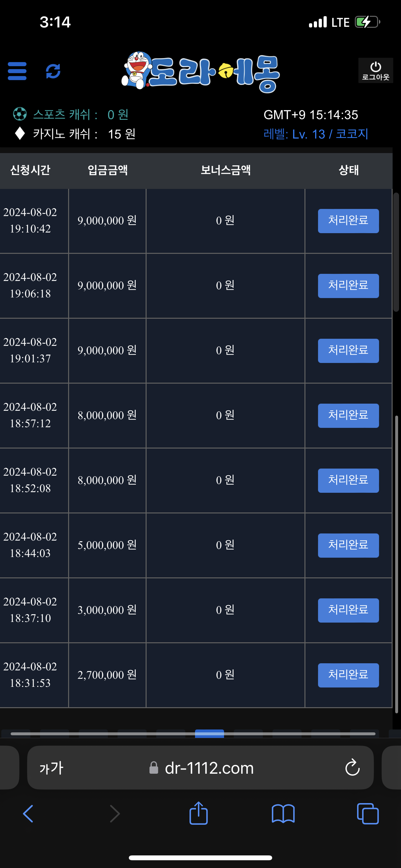
Task: Tap the blue refresh sync icon
Action: [x=53, y=71]
